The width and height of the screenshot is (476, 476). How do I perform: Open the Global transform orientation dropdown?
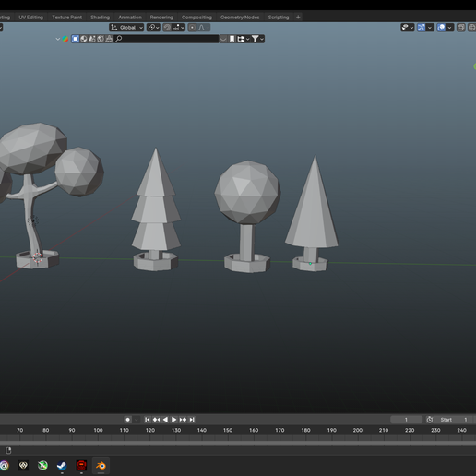(126, 28)
